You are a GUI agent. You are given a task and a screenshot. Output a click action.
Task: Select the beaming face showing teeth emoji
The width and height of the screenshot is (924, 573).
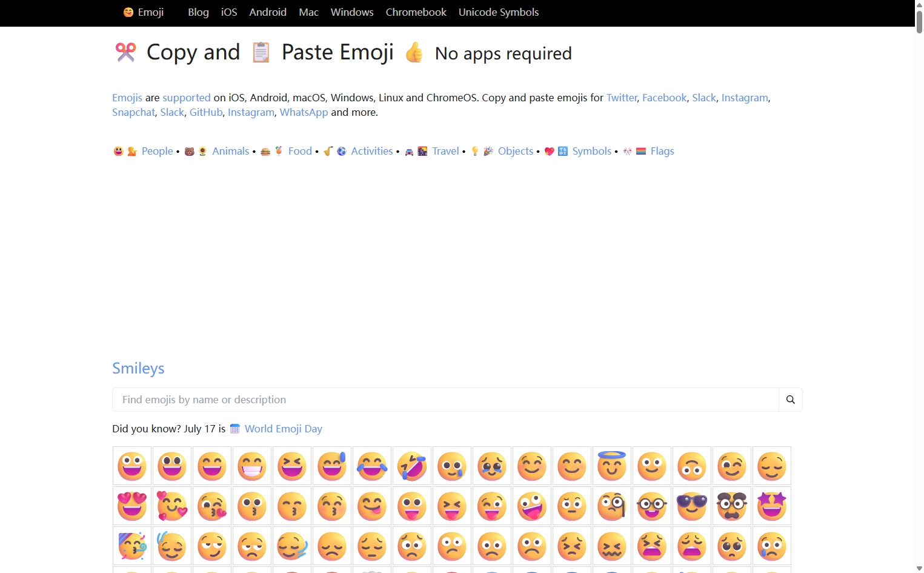252,466
